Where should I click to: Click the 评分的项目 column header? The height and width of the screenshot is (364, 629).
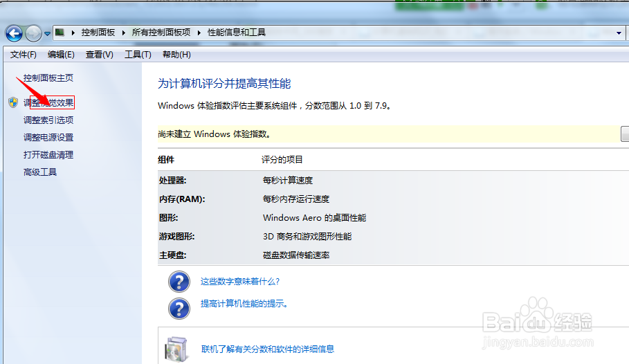point(282,160)
